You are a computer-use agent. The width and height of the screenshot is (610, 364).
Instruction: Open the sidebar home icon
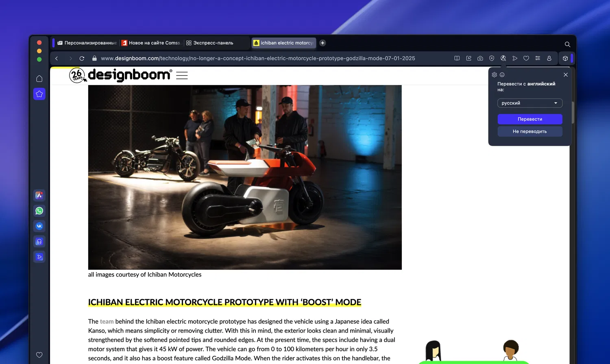pyautogui.click(x=39, y=78)
